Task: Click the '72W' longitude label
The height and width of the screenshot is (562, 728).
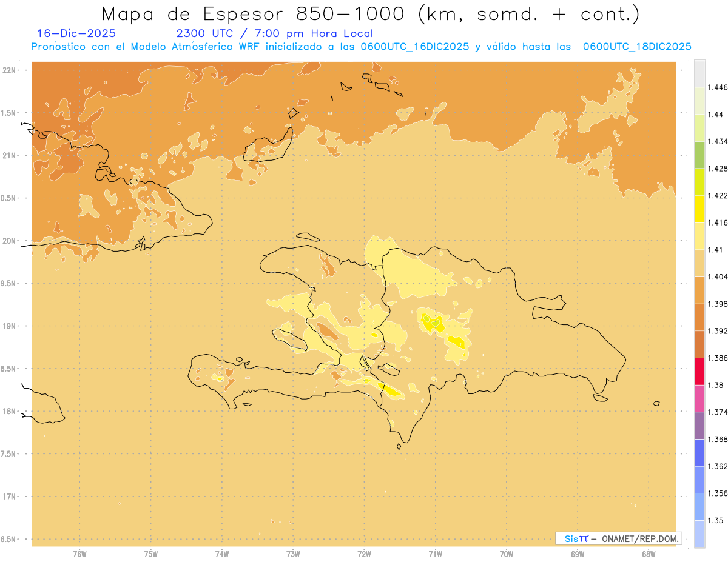Action: [365, 554]
